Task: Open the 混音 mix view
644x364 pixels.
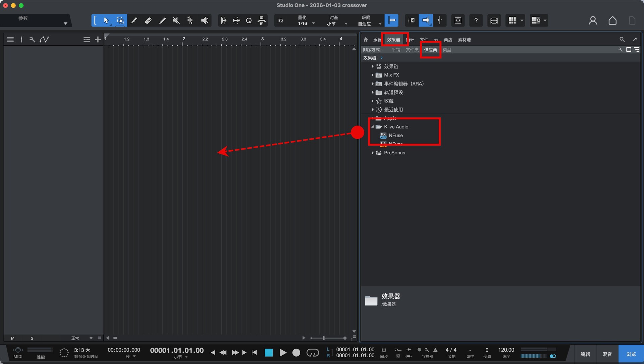Action: tap(607, 354)
